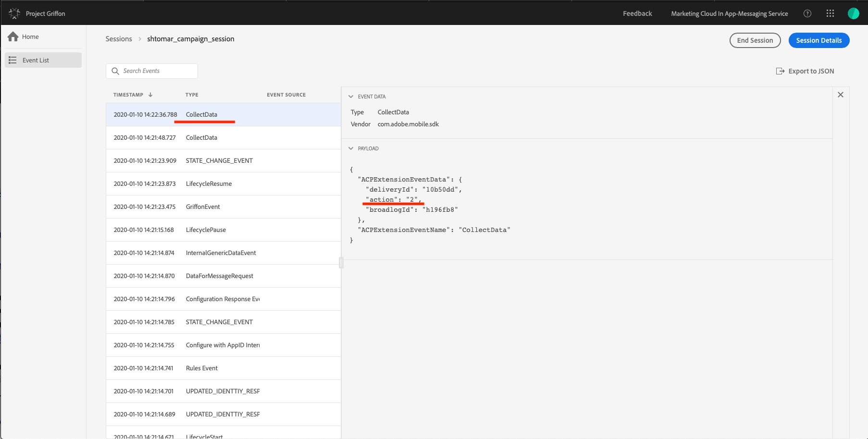Click the broadlogId payload line
Screen dimensions: 868x439
[411, 209]
